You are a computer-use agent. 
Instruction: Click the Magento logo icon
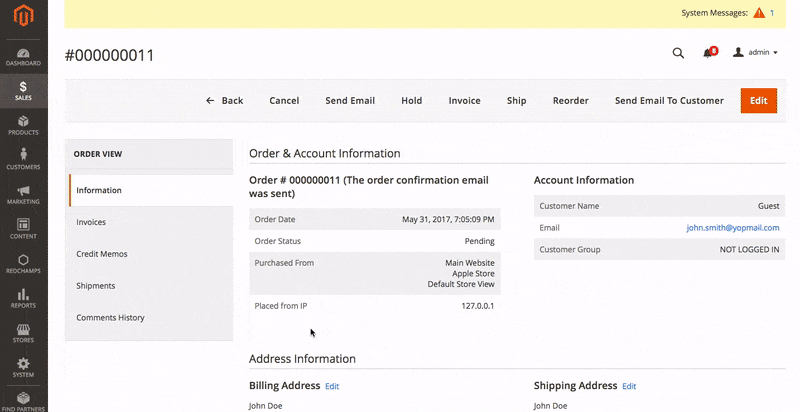(x=23, y=16)
